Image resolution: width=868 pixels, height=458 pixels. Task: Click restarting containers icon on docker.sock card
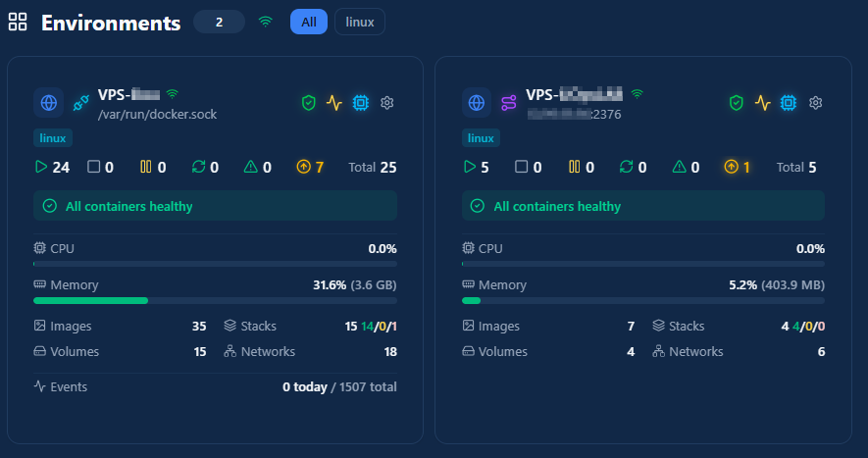click(x=198, y=167)
